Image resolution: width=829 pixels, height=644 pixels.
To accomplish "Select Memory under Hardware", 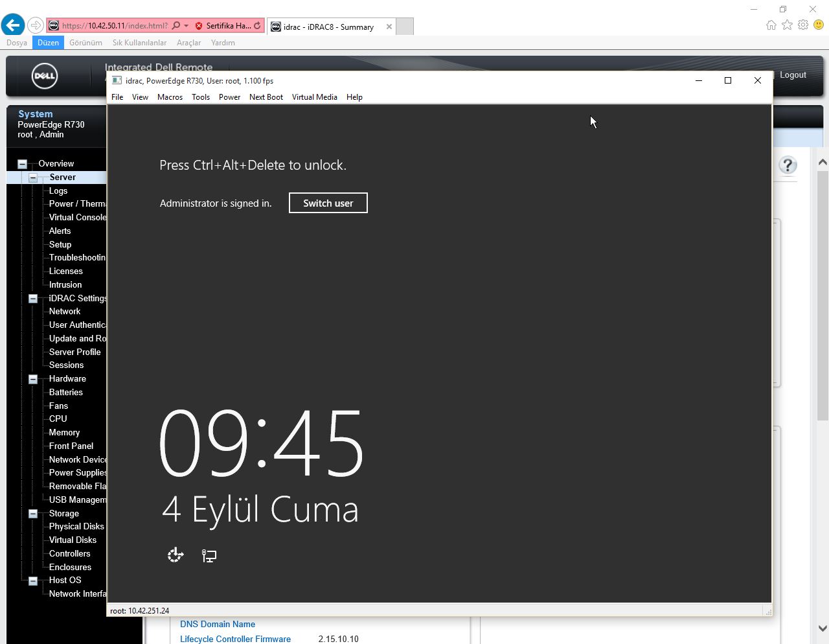I will 65,433.
